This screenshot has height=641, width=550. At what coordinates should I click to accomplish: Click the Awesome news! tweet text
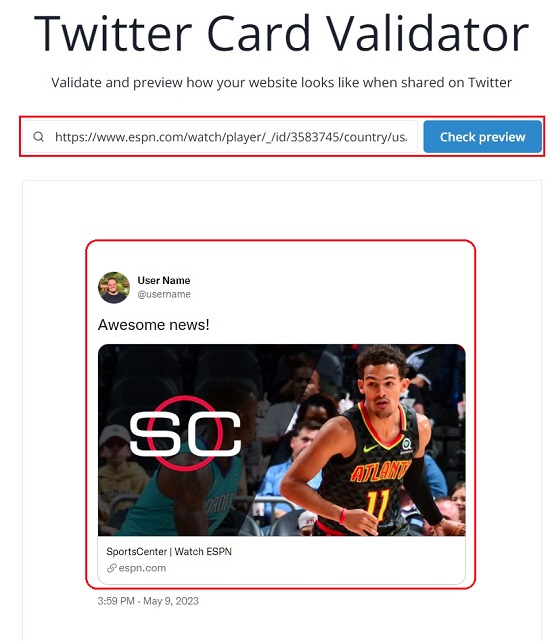click(x=153, y=325)
